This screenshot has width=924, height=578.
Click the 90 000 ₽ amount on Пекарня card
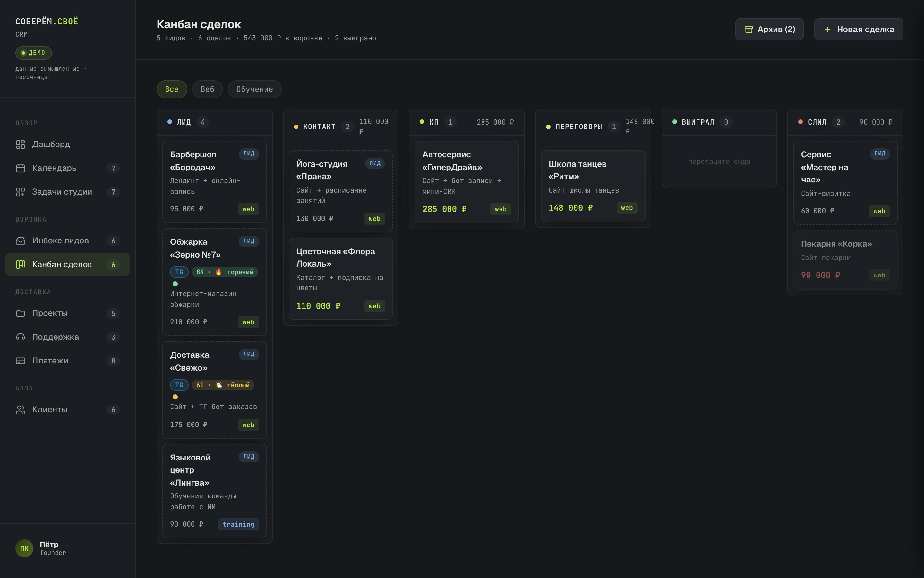820,275
